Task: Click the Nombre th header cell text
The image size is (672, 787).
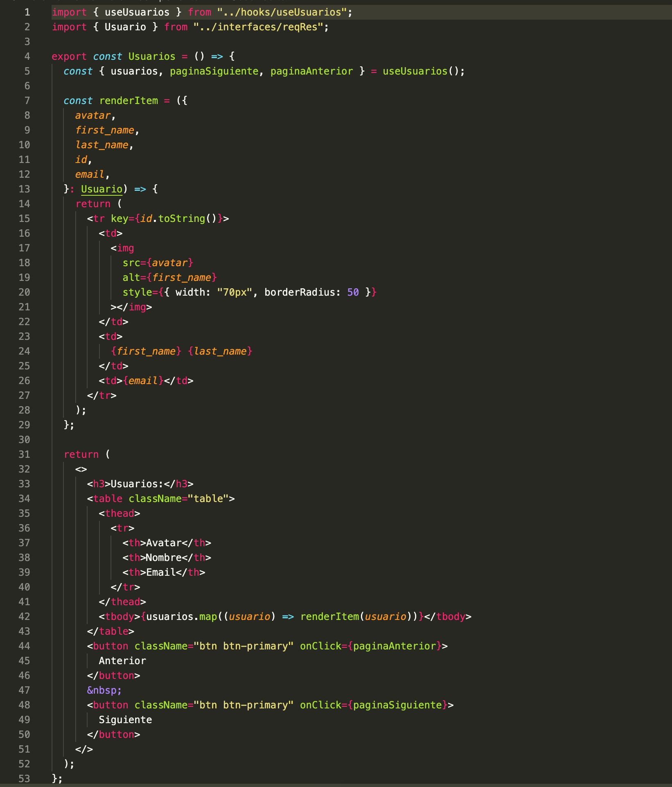Action: click(164, 558)
